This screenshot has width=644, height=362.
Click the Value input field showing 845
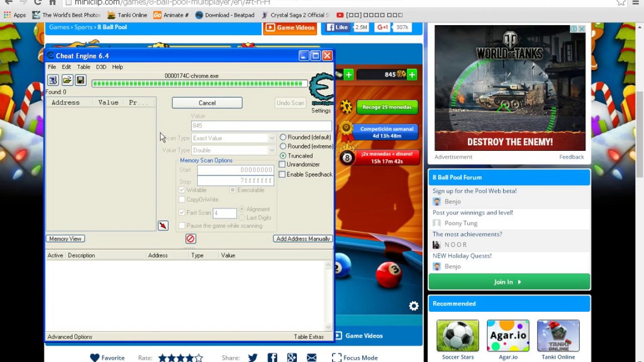(x=261, y=126)
